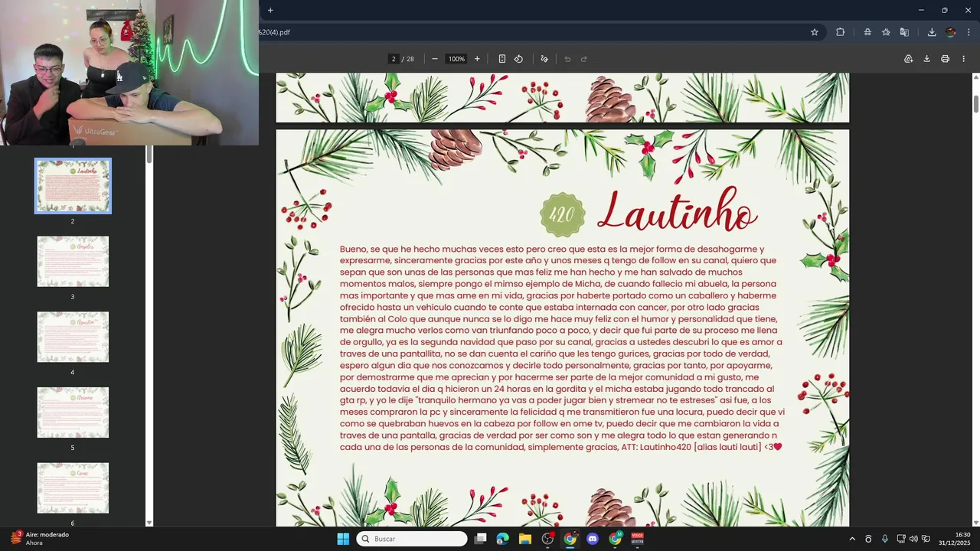Jump to page 3 thumbnail
Viewport: 980px width, 551px height.
pos(73,262)
